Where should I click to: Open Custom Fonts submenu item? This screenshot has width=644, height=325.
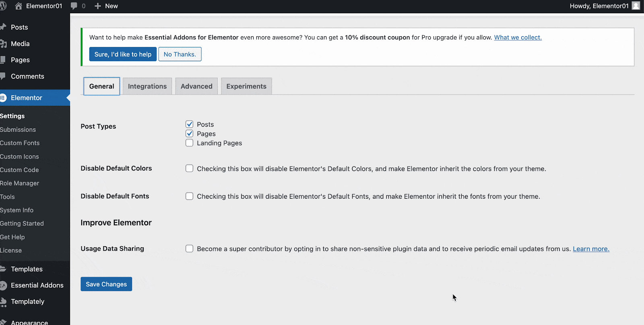[20, 143]
